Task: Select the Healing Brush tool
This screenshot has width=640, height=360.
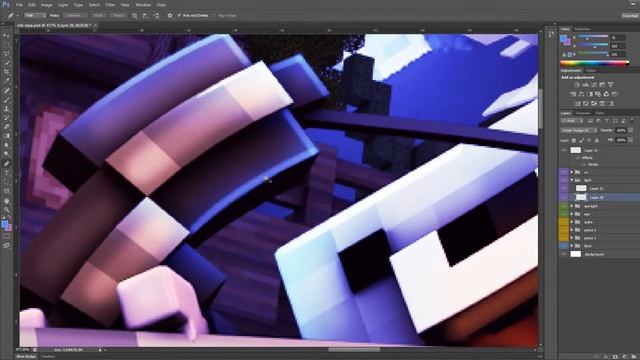Action: (7, 91)
